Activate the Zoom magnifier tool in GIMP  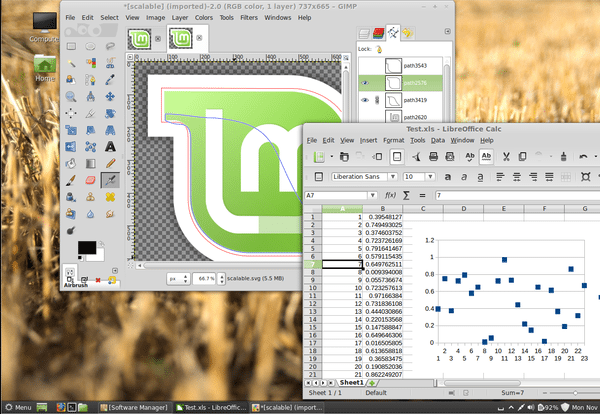(71, 96)
